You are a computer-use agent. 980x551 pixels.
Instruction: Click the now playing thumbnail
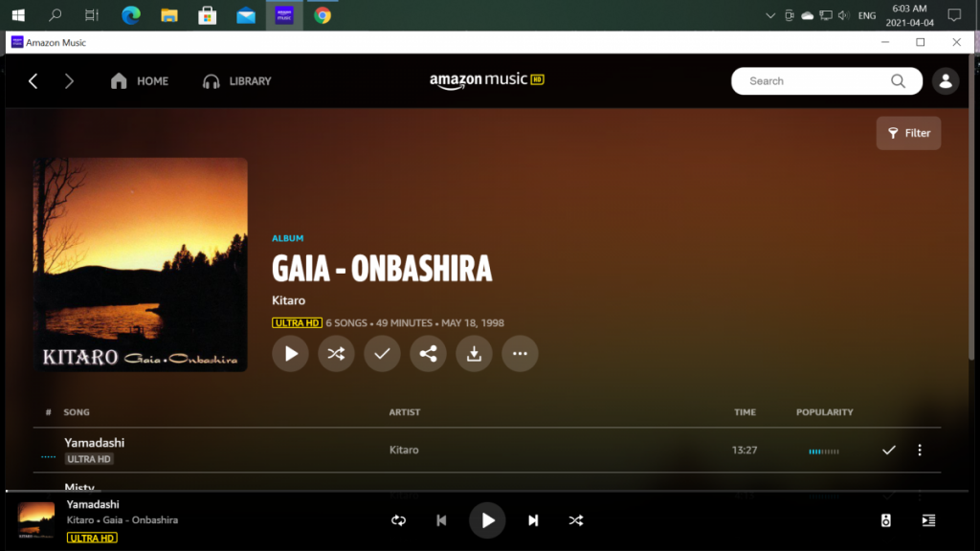tap(36, 520)
